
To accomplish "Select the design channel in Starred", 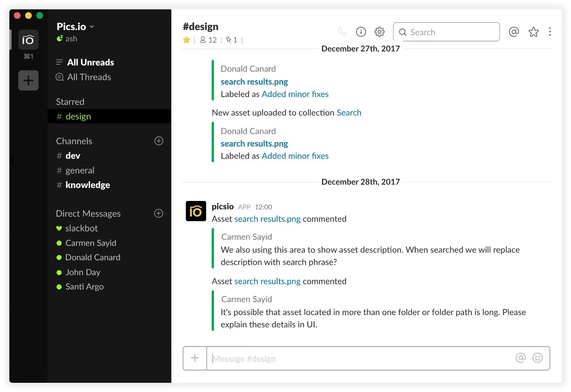I will pos(109,116).
